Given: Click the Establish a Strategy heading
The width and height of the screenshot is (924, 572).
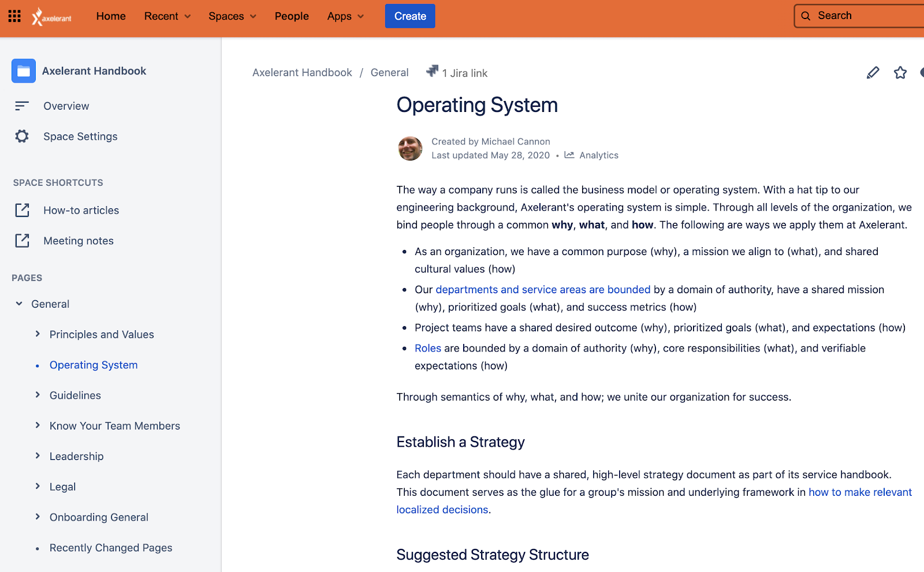Looking at the screenshot, I should point(461,442).
